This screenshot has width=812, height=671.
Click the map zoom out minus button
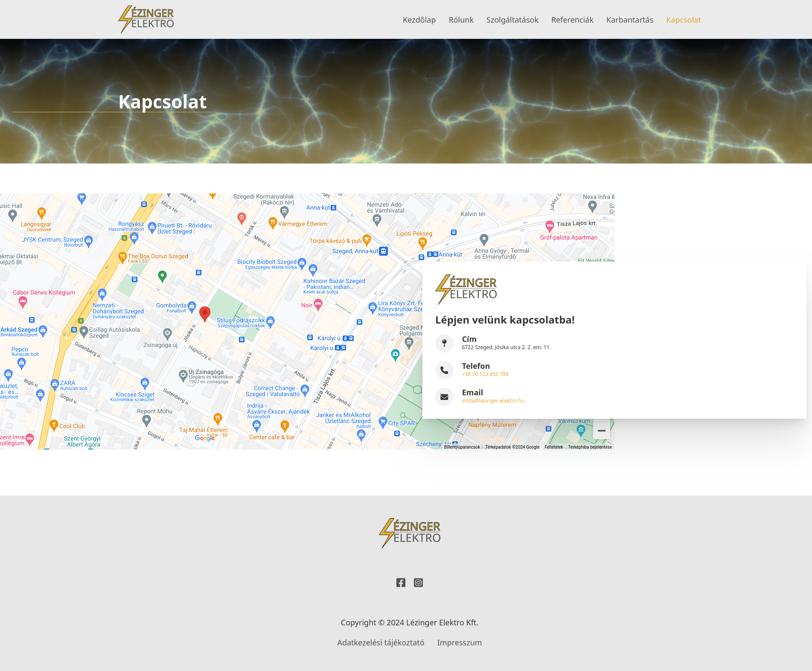tap(601, 431)
